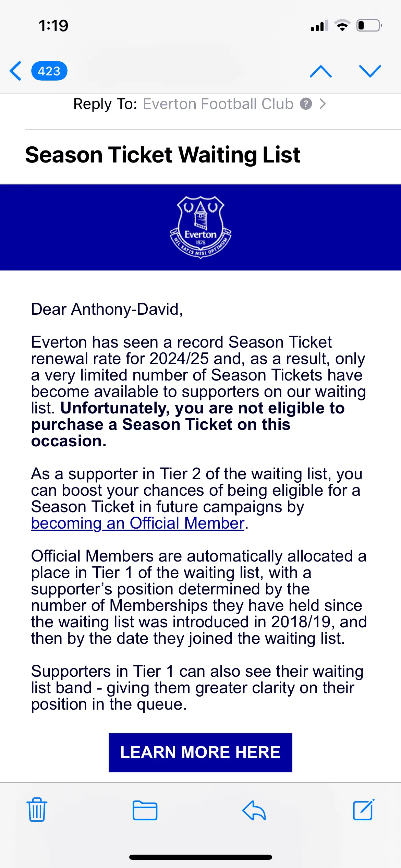Viewport: 401px width, 868px height.
Task: Open the 'becoming an Official Member' link
Action: 137,523
